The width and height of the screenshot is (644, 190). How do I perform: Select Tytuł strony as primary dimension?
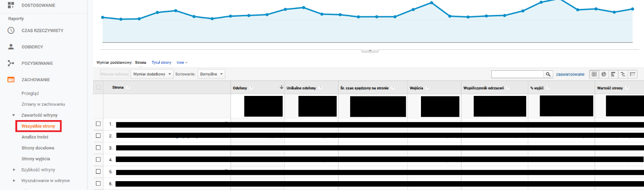pyautogui.click(x=162, y=62)
